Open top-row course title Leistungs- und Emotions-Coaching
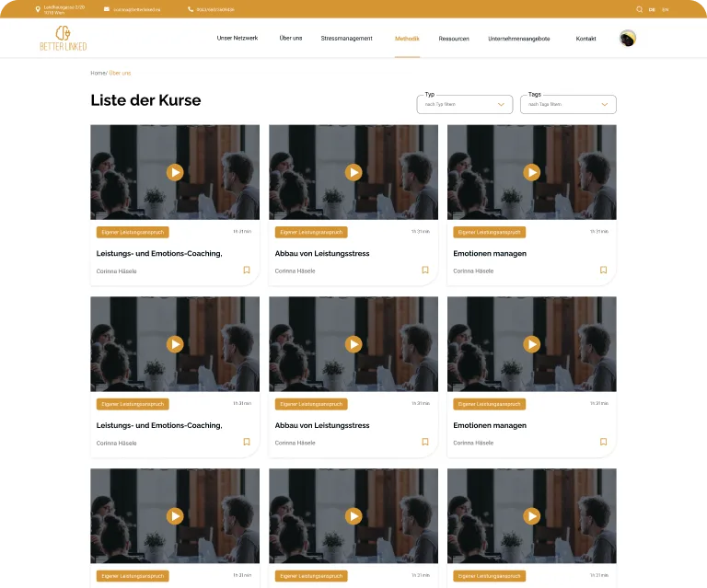The width and height of the screenshot is (707, 588). coord(159,254)
